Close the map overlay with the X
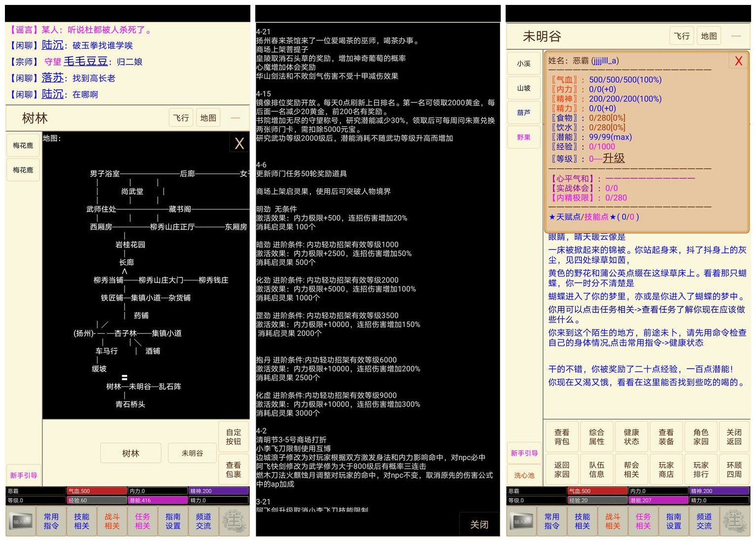 click(x=240, y=143)
